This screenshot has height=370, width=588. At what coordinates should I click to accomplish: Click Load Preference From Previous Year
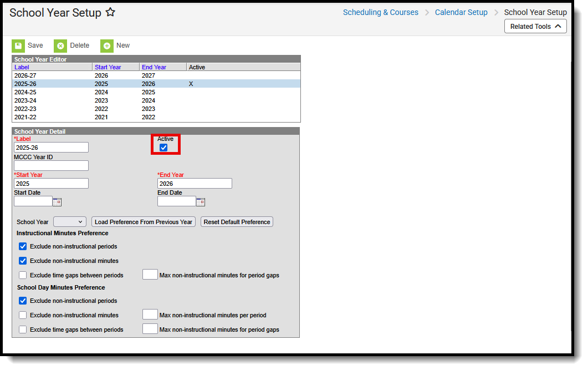click(x=143, y=221)
